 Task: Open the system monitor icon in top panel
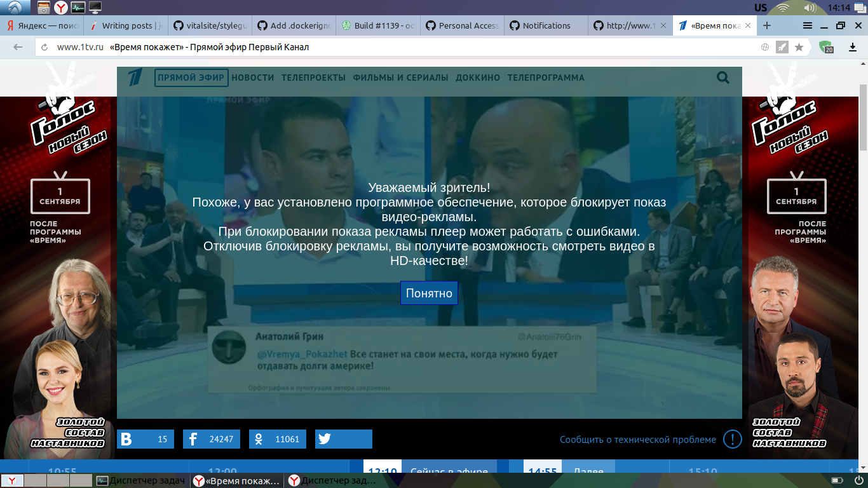pos(78,8)
